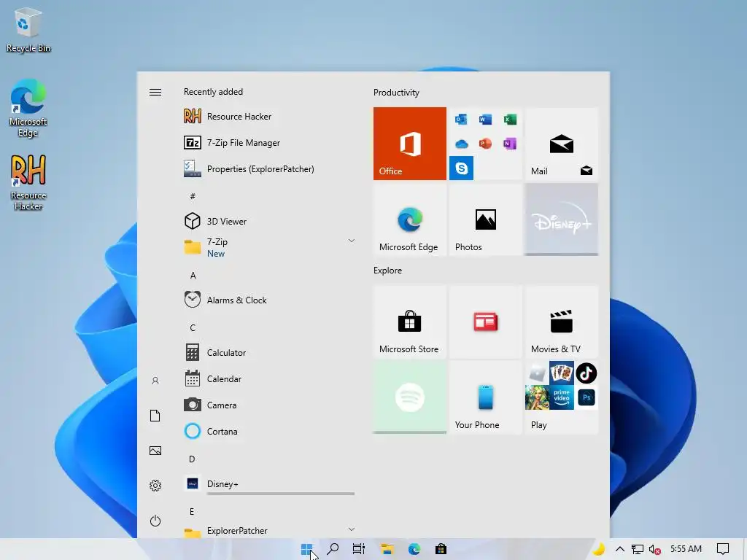This screenshot has width=747, height=560.
Task: Click the network tray icon
Action: tap(638, 549)
